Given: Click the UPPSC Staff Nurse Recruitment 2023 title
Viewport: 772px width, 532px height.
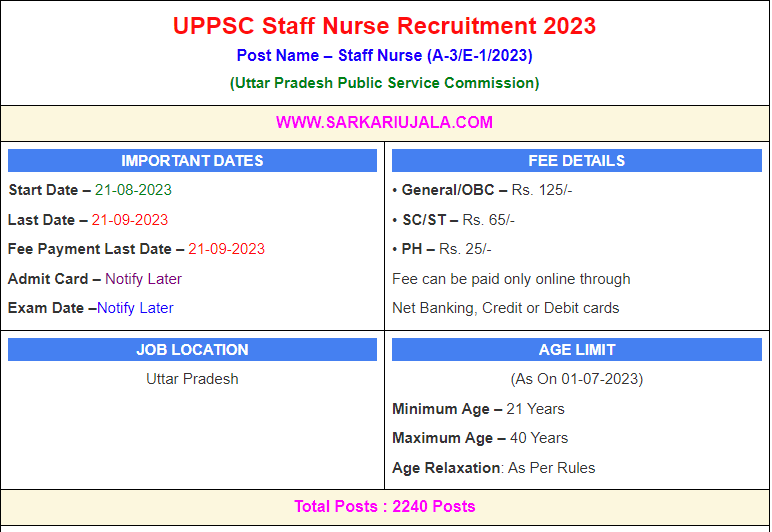Looking at the screenshot, I should [x=384, y=26].
